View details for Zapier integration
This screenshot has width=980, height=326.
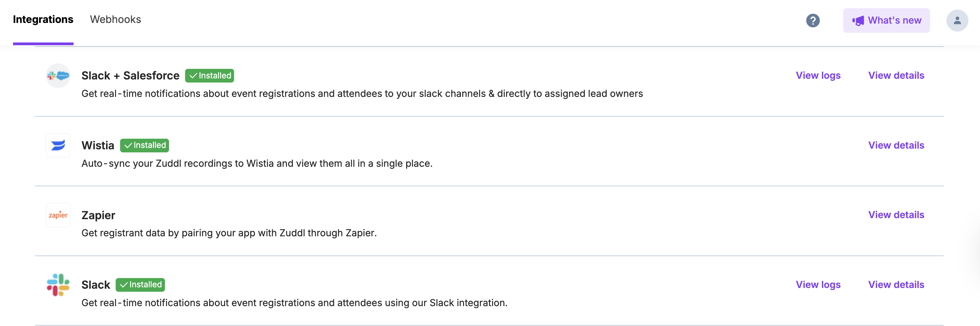[x=896, y=215]
